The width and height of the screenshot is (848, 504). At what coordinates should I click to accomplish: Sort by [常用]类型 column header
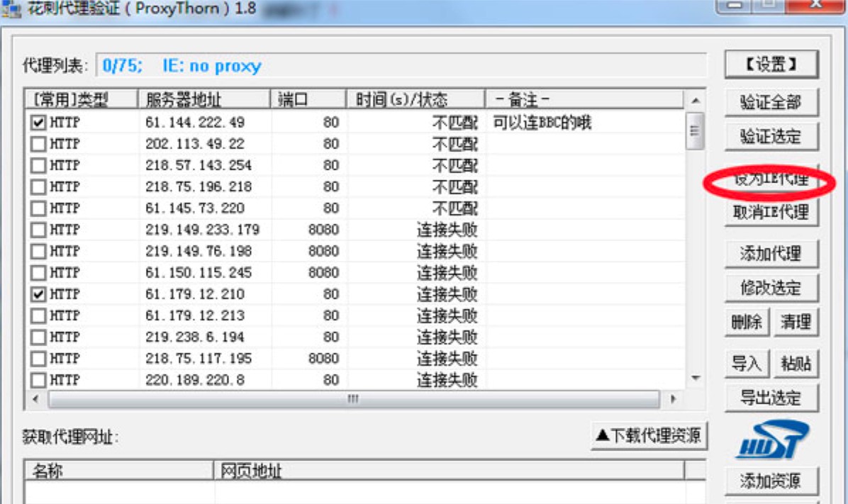point(82,99)
